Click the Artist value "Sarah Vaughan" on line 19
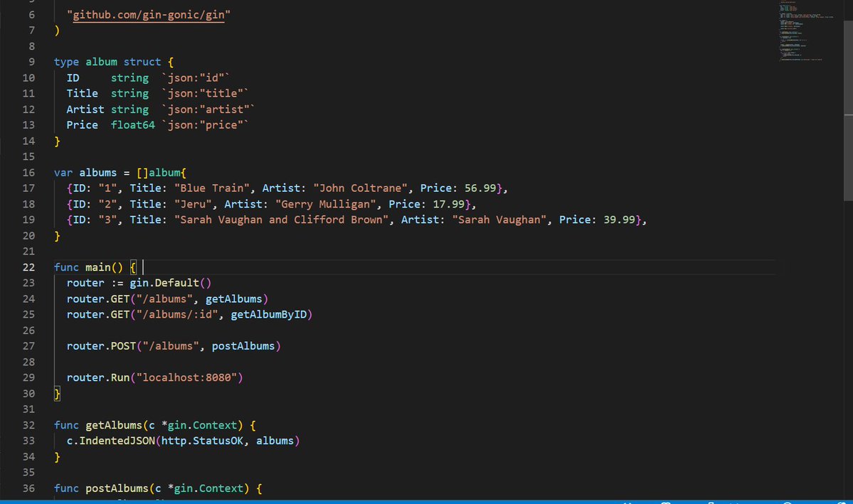 click(499, 220)
